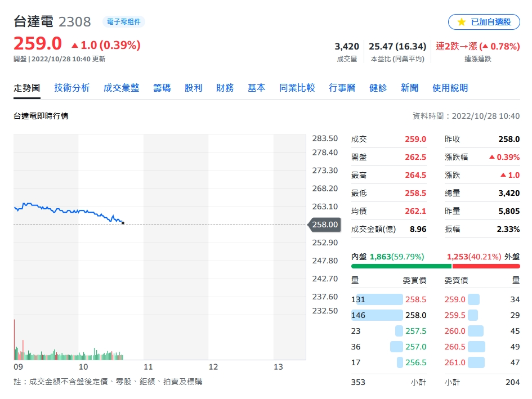Click the ask price 259.5
This screenshot has width=532, height=399.
(455, 315)
